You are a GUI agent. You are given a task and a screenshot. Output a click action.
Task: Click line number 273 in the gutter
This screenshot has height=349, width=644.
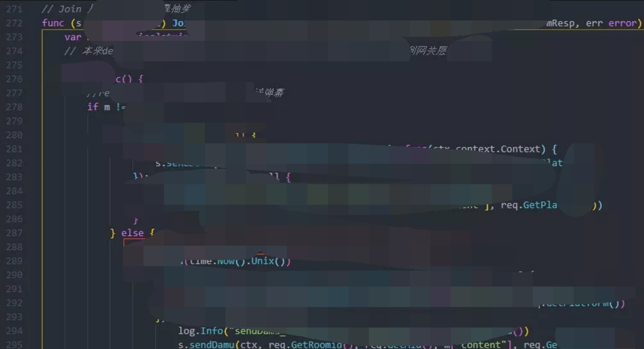[15, 37]
